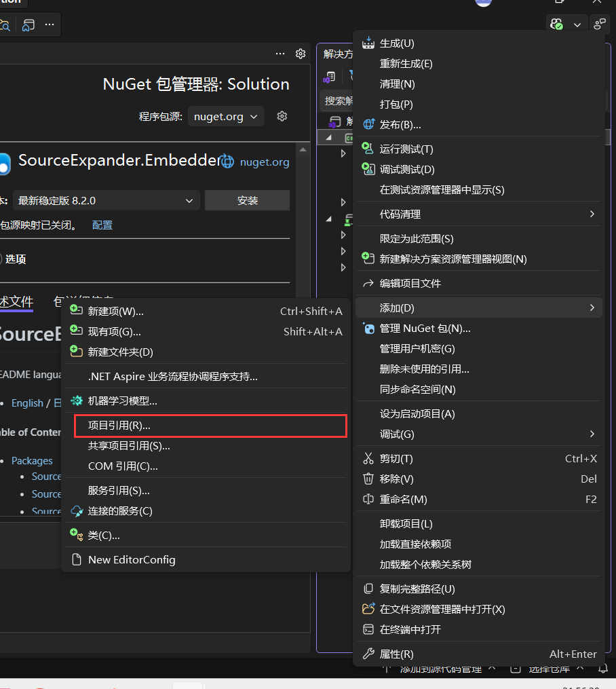The width and height of the screenshot is (616, 689).
Task: Click the Properties (属性) wrench icon
Action: tap(368, 654)
